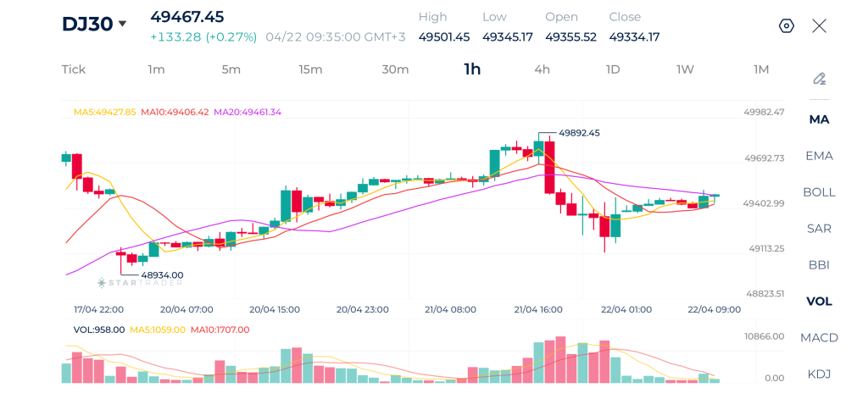The width and height of the screenshot is (868, 399).
Task: Turn on the SAR indicator
Action: (819, 229)
